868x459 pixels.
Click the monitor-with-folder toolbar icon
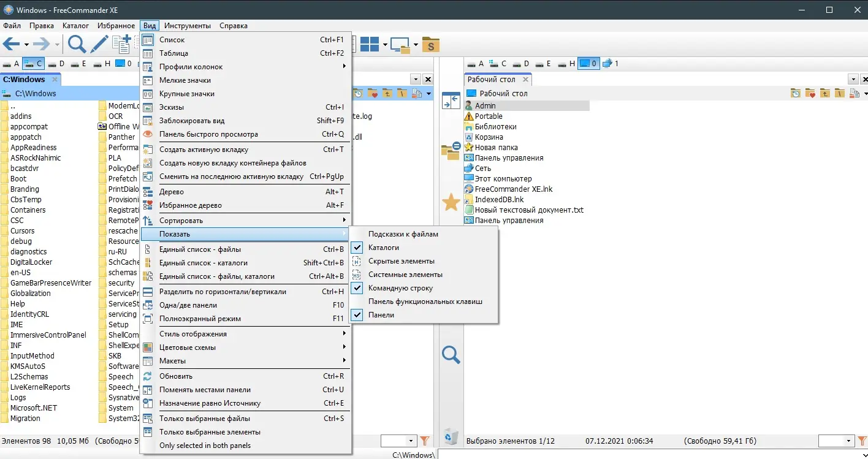[400, 45]
